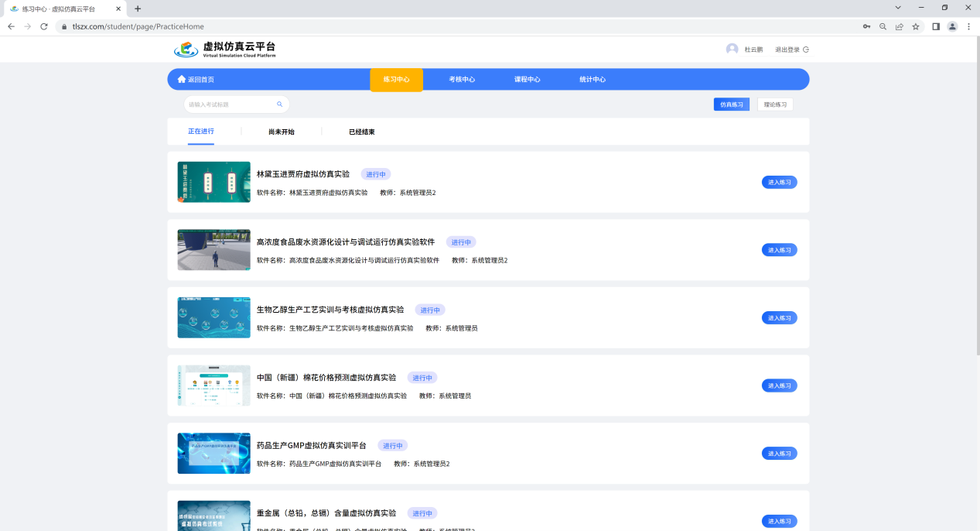Click the search magnifier icon in the search box
The height and width of the screenshot is (531, 980).
pyautogui.click(x=280, y=104)
